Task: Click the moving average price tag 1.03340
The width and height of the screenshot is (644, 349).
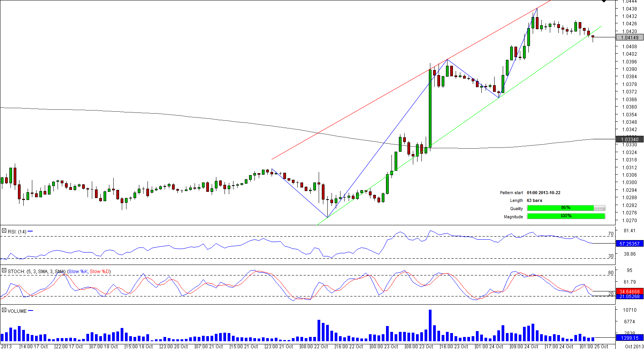Action: pyautogui.click(x=630, y=139)
